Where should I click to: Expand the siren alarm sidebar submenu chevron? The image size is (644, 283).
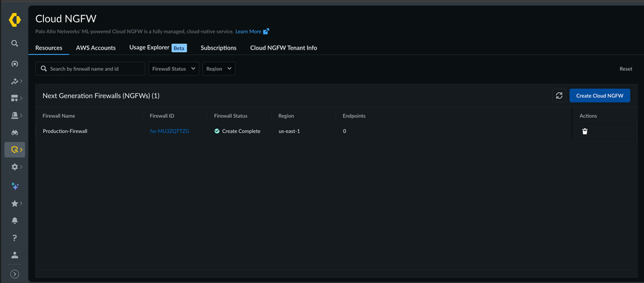(21, 115)
